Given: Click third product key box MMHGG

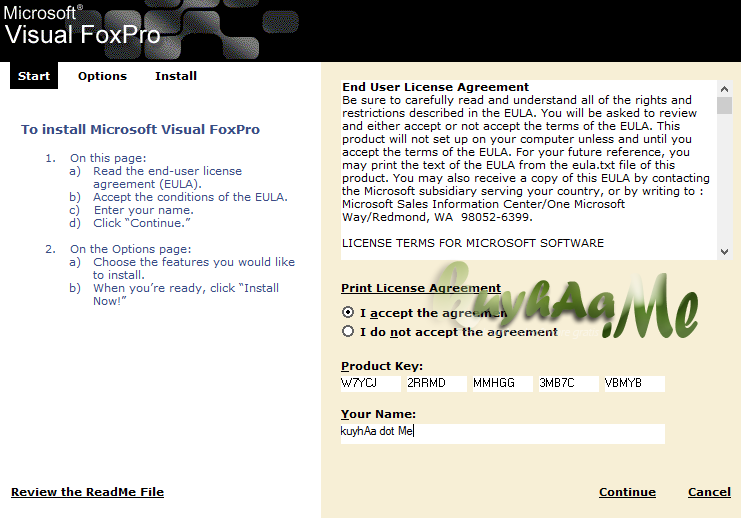Looking at the screenshot, I should tap(503, 383).
